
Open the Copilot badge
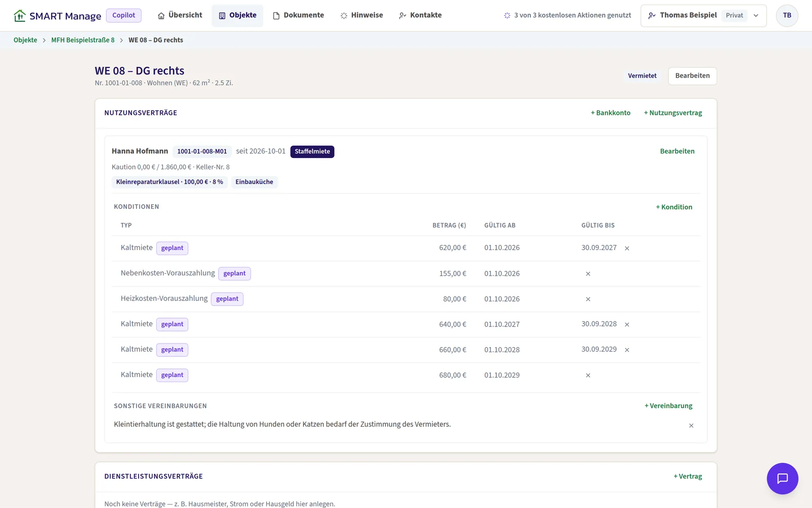[x=124, y=15]
